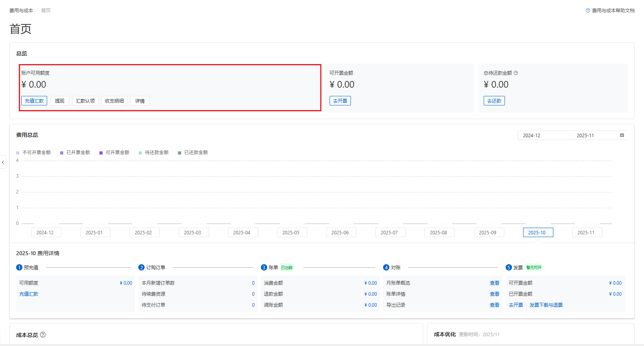Click the 提现 button
Screen dimensions: 644x346
point(60,101)
